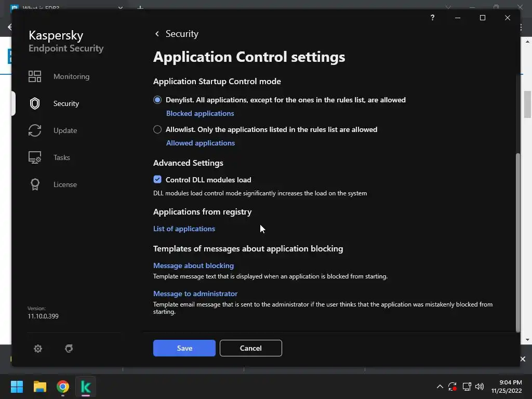Click the Update circular arrows icon
The width and height of the screenshot is (532, 399).
tap(35, 130)
